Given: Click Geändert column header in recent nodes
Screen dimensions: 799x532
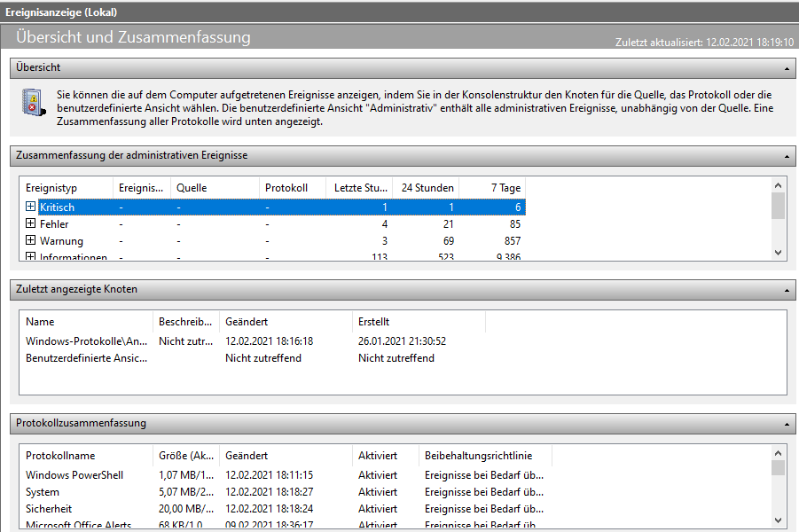Looking at the screenshot, I should click(286, 322).
